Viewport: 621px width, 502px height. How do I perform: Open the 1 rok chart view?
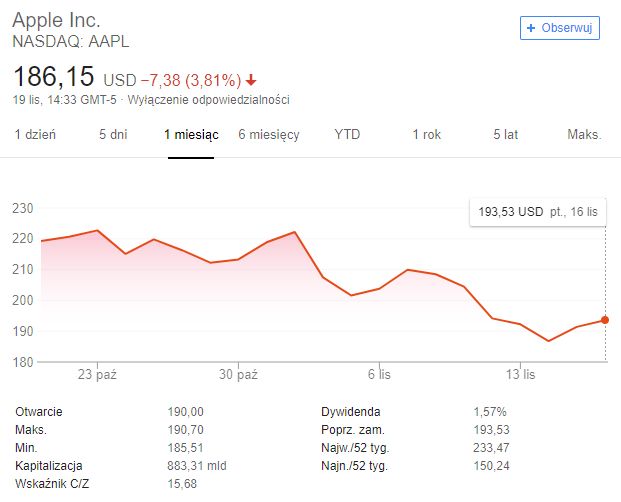coord(426,135)
